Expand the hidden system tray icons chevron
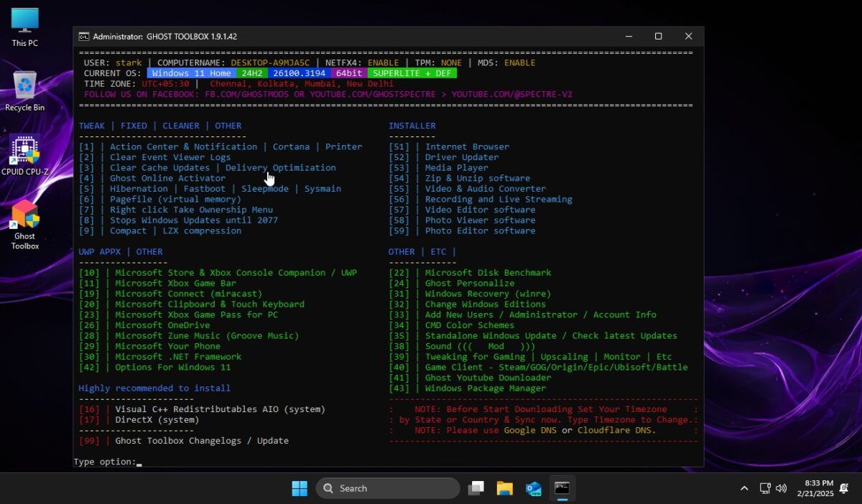The height and width of the screenshot is (504, 862). pos(744,487)
